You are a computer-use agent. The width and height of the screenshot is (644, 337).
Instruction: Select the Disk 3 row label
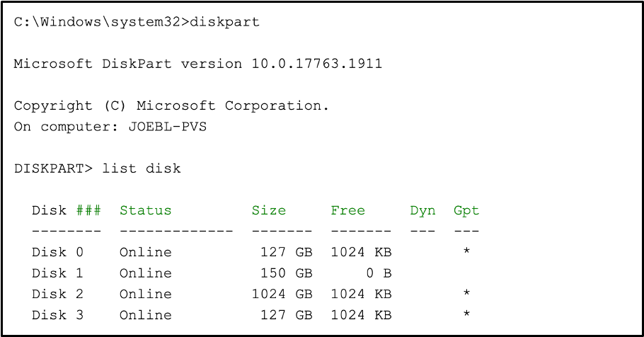[57, 315]
